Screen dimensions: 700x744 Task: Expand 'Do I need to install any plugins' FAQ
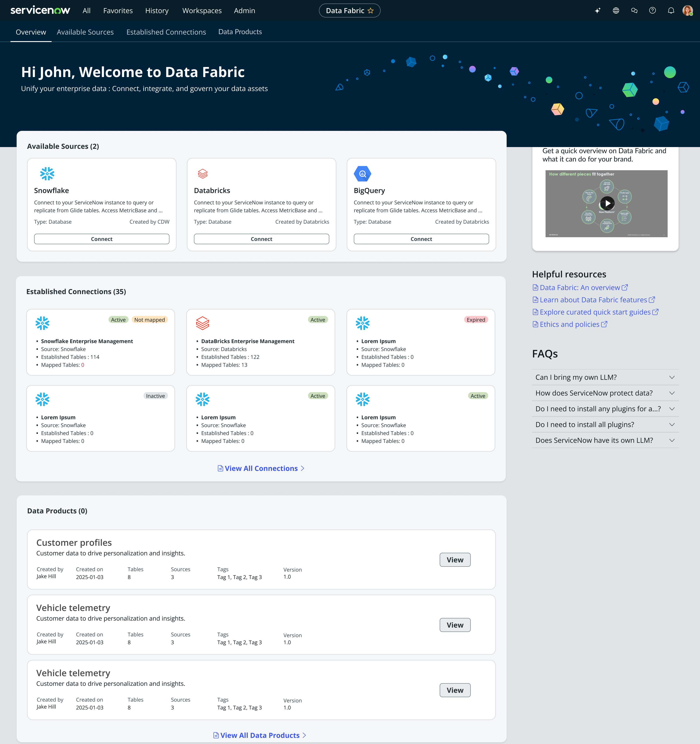tap(605, 409)
